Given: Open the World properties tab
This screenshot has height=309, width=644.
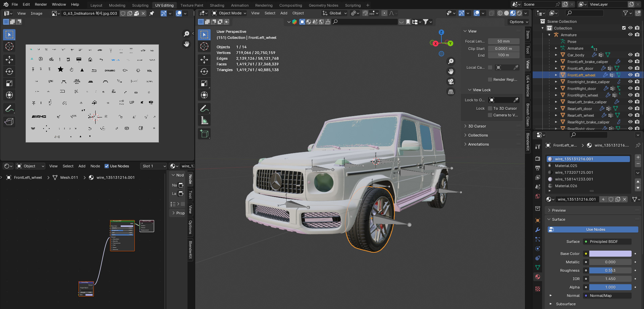Looking at the screenshot, I should [538, 196].
